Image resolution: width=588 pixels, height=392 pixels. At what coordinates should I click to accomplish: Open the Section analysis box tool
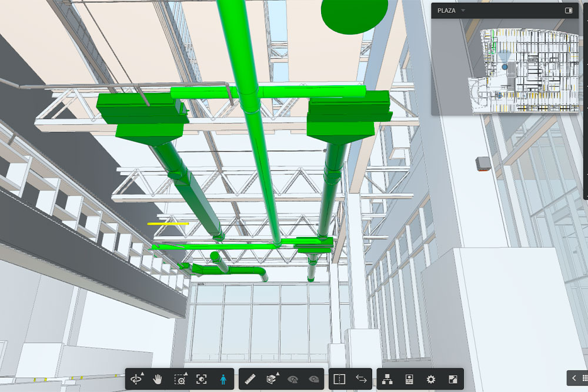click(x=272, y=379)
